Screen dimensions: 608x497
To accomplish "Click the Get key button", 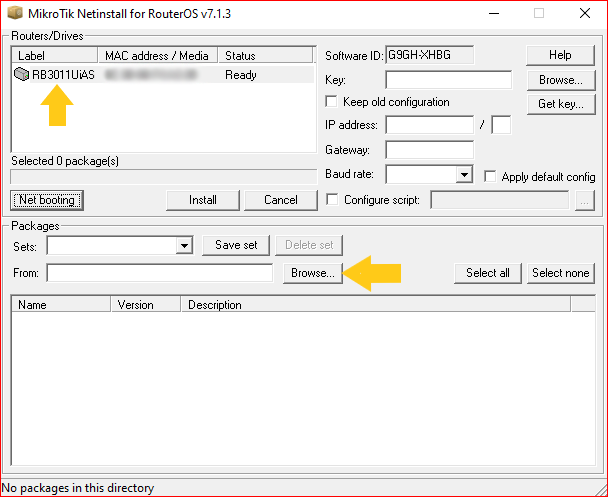I will pos(561,104).
